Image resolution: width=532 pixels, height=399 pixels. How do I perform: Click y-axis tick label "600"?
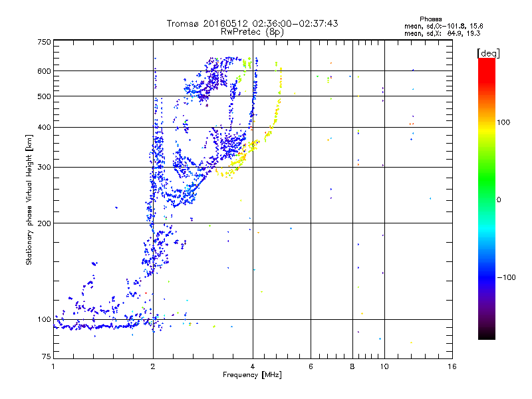click(x=44, y=71)
